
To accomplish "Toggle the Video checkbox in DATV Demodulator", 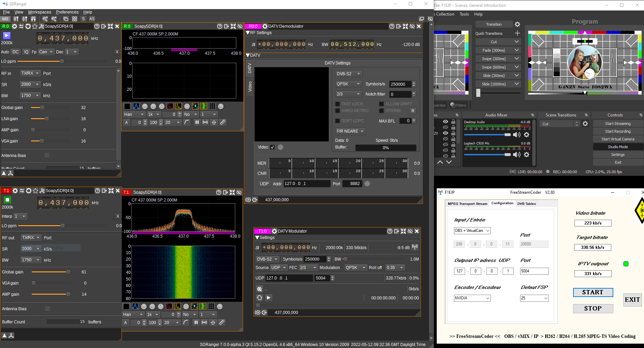I will [x=272, y=147].
